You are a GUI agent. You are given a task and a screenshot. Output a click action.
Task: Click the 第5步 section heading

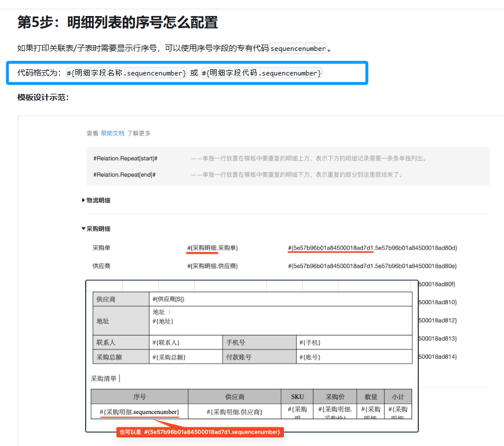tap(117, 22)
